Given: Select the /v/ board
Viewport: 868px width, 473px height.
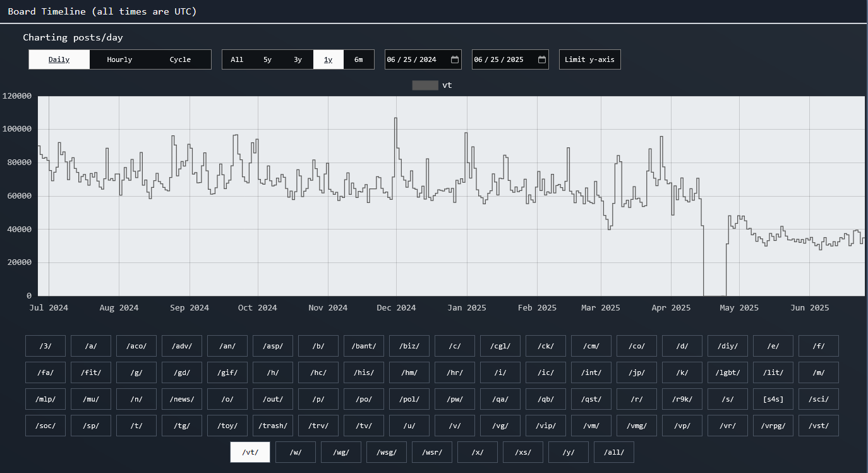Looking at the screenshot, I should point(455,426).
